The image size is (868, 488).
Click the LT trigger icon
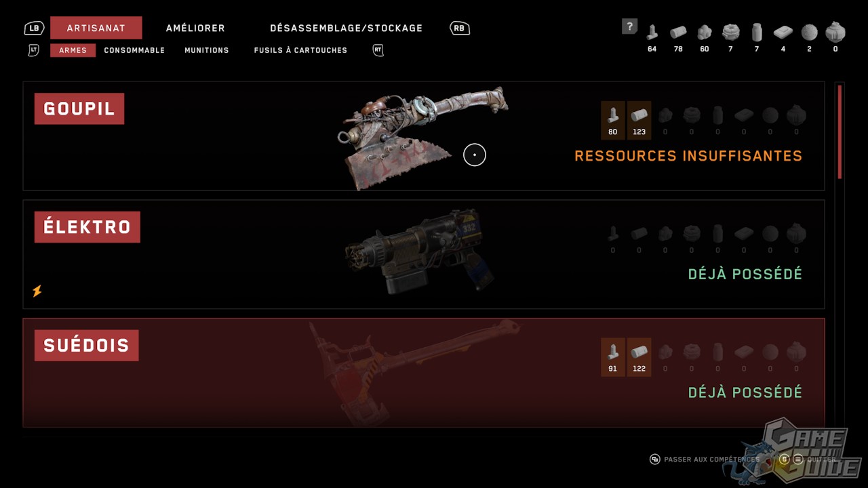(34, 50)
